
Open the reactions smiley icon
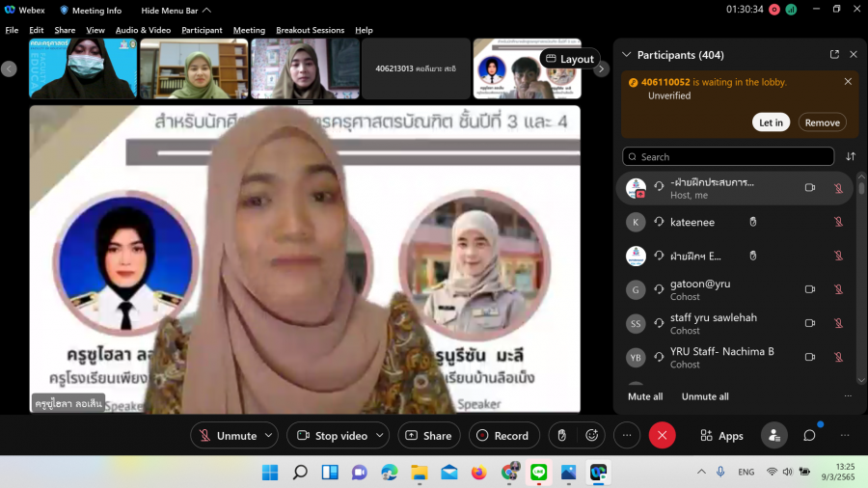(x=592, y=436)
